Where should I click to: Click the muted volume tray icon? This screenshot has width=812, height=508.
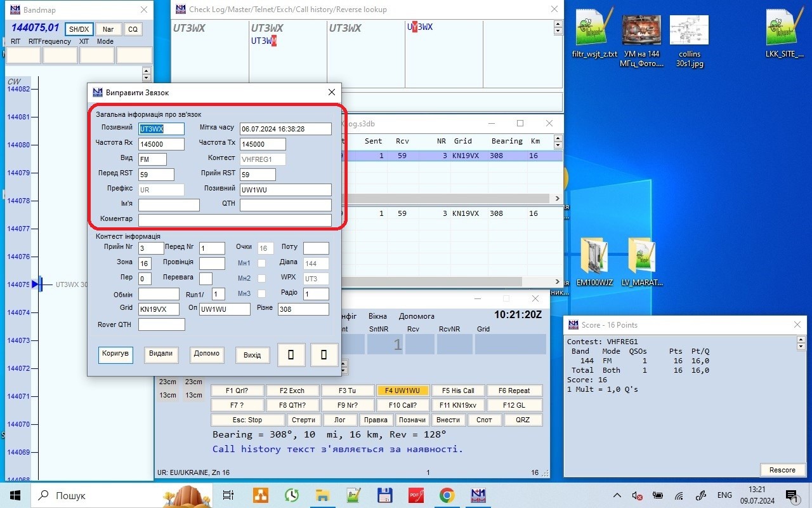(638, 495)
